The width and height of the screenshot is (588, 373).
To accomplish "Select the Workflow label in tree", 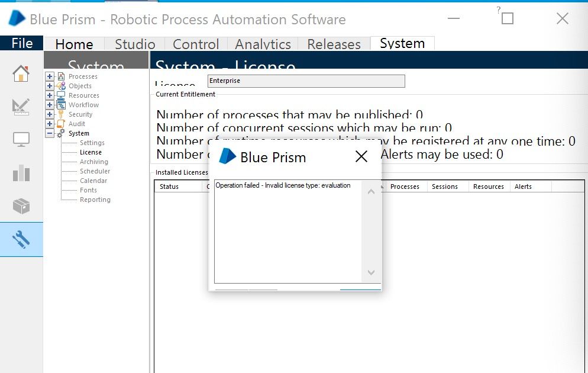I will 83,105.
